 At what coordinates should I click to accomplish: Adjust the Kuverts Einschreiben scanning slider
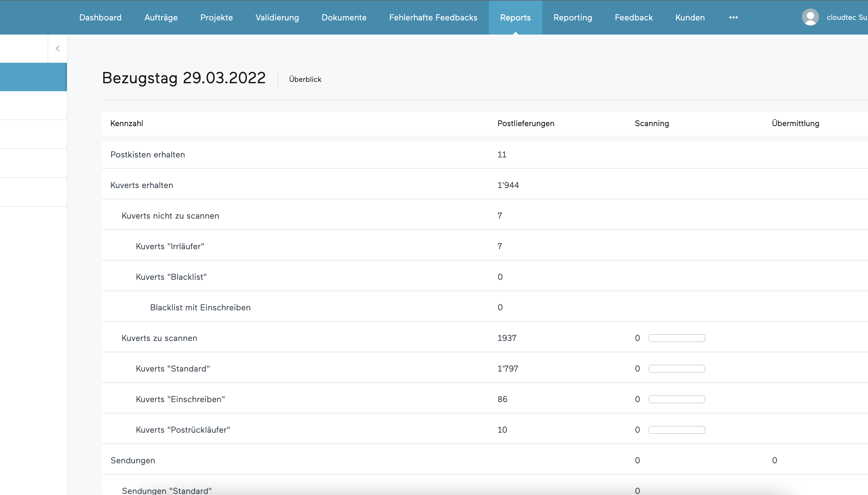[677, 399]
